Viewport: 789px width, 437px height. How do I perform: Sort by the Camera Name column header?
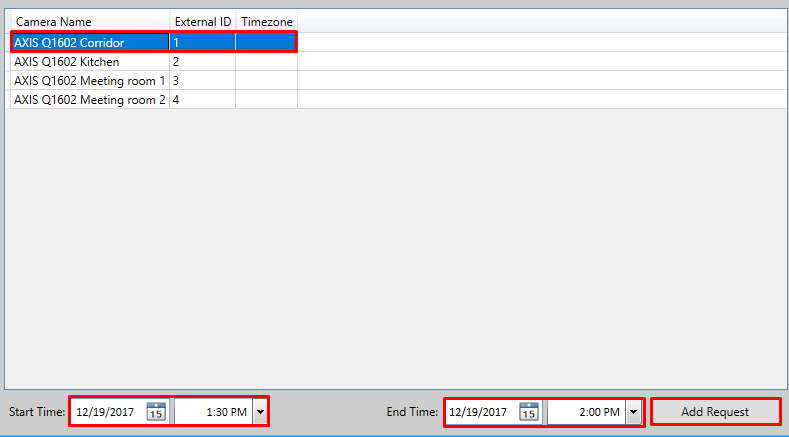click(x=90, y=22)
